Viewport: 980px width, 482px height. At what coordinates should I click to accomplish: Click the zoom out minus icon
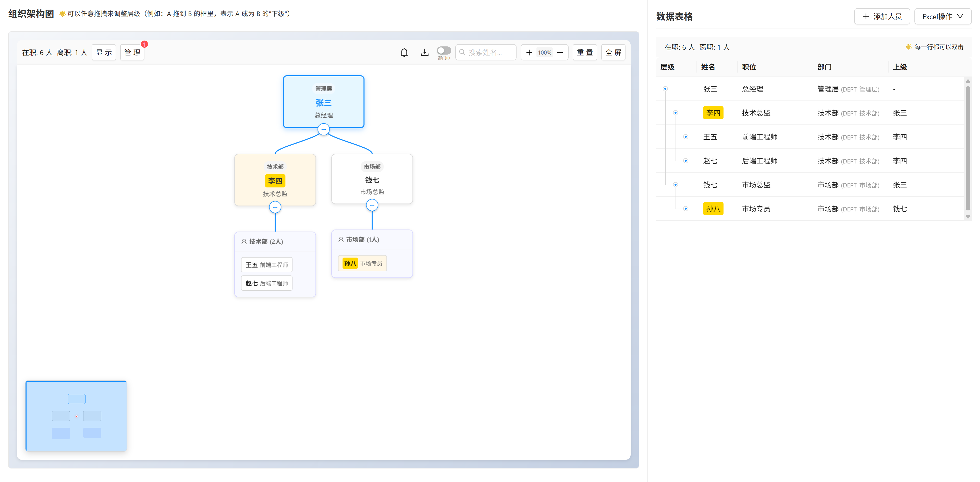[560, 53]
